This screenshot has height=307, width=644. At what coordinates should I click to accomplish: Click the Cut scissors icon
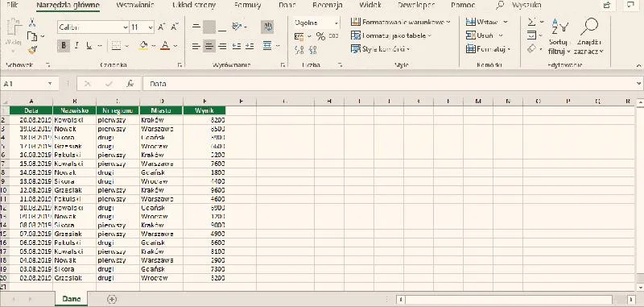click(32, 23)
